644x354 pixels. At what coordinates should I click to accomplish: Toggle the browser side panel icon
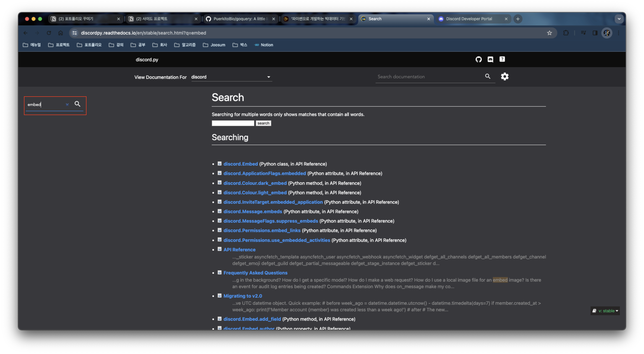(x=595, y=33)
